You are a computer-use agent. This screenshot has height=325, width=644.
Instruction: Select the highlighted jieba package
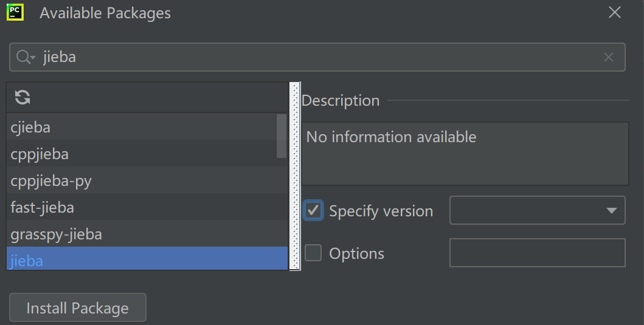147,259
